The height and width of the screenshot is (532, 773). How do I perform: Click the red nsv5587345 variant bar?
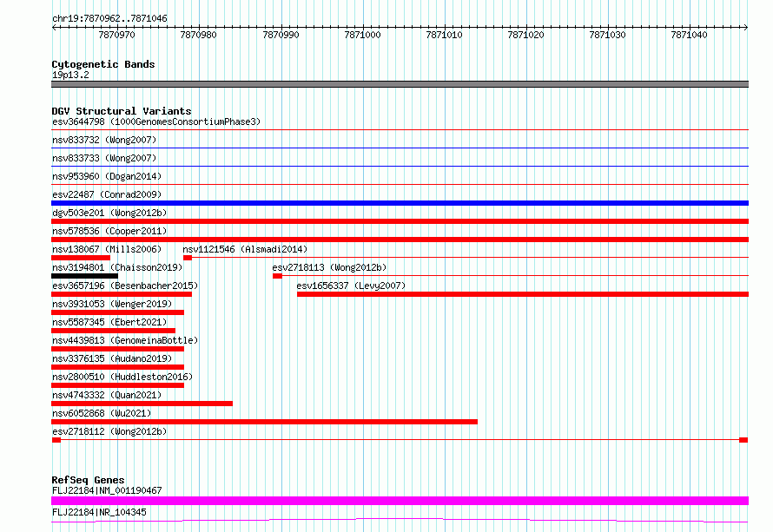(x=114, y=331)
